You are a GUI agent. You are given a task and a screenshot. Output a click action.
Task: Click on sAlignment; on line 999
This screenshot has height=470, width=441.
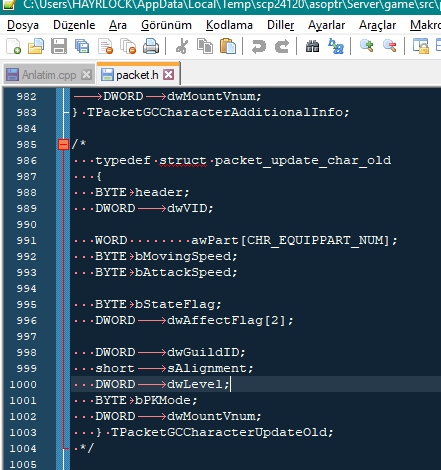click(210, 368)
